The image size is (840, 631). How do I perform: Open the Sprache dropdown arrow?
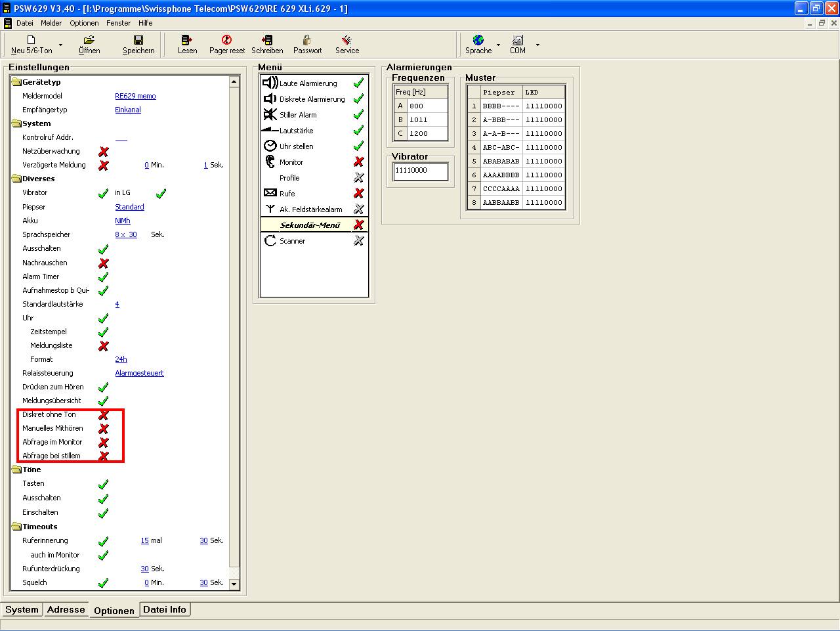498,45
